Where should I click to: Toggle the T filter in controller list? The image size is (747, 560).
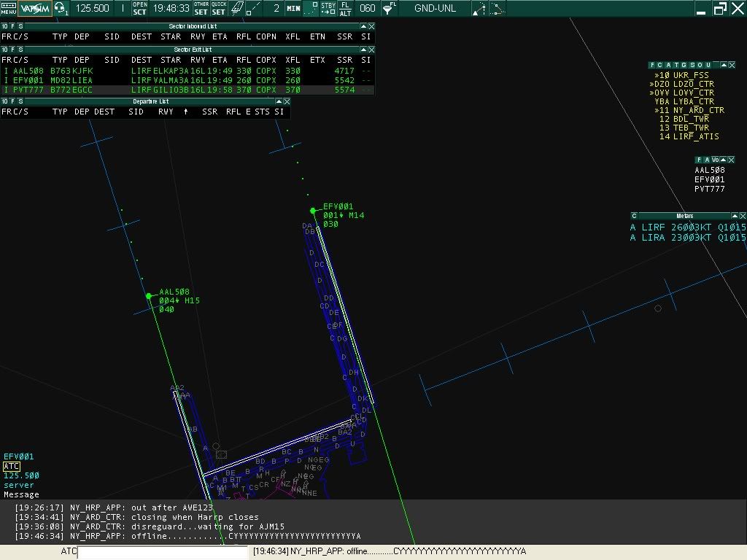tap(676, 65)
